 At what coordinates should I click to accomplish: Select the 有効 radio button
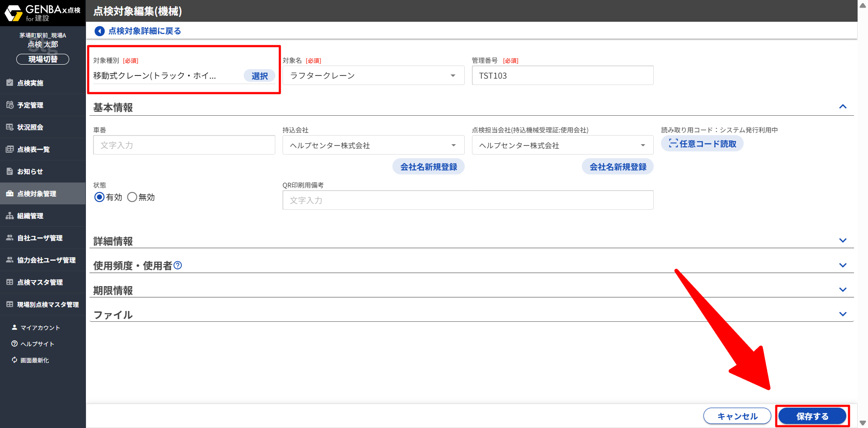(99, 197)
